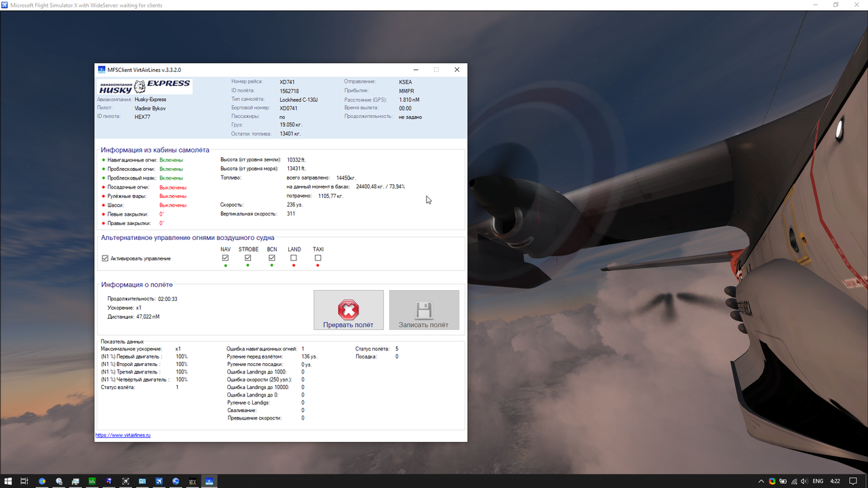Image resolution: width=868 pixels, height=488 pixels.
Task: Enable the LAND lights checkbox
Action: (294, 258)
